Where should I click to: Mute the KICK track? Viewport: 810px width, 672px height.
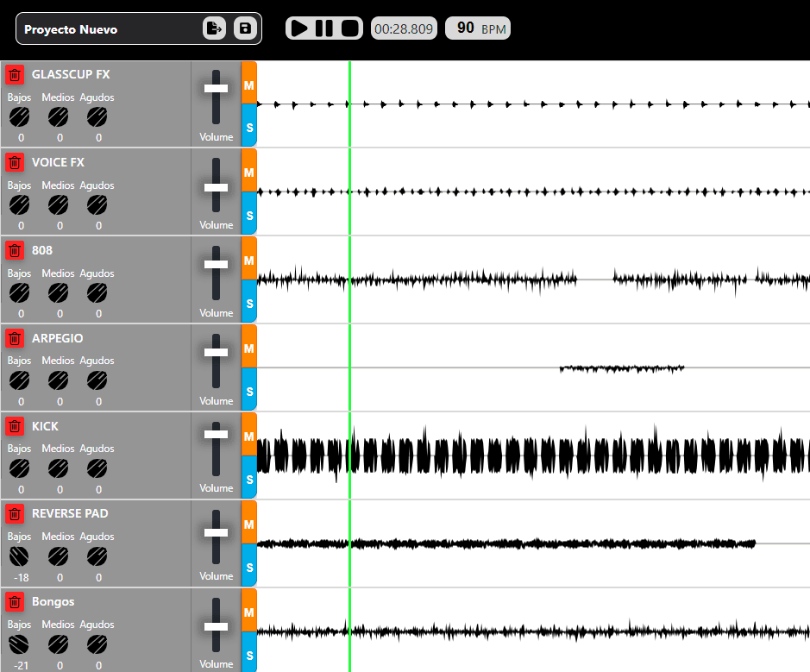(248, 436)
